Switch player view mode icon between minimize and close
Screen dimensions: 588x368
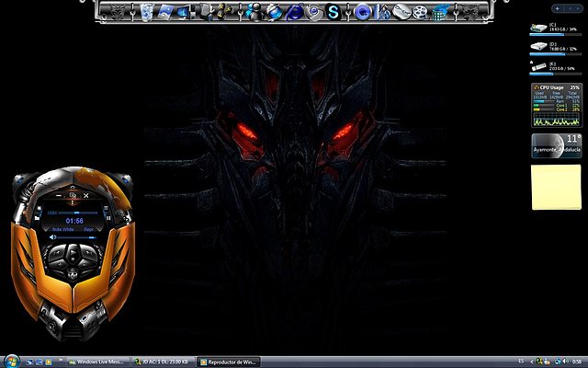[73, 196]
